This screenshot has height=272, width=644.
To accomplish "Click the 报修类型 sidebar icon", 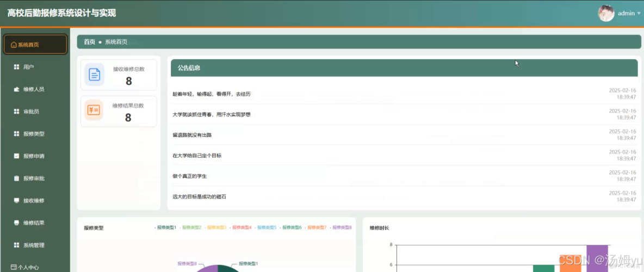I will click(x=16, y=133).
